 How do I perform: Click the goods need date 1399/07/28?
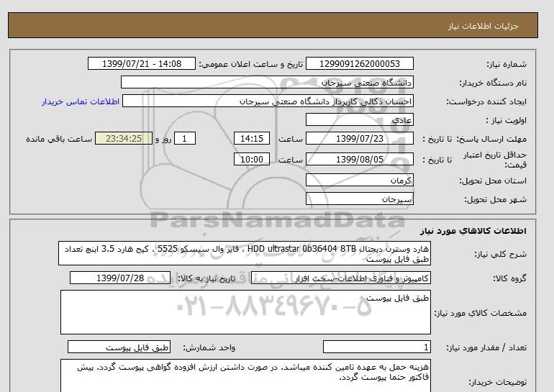pos(120,278)
